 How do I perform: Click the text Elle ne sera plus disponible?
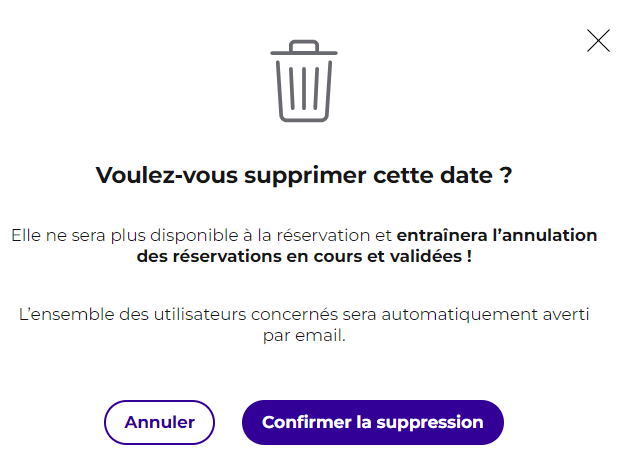(125, 235)
